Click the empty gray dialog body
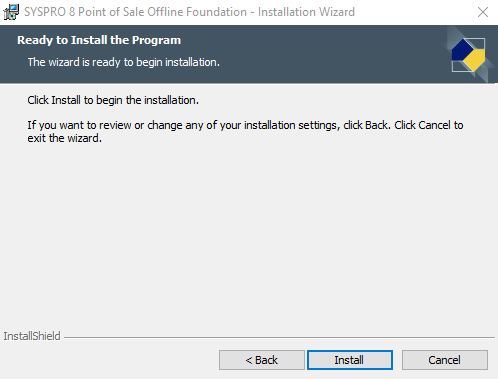Viewport: 498px width, 379px height. coord(249,233)
